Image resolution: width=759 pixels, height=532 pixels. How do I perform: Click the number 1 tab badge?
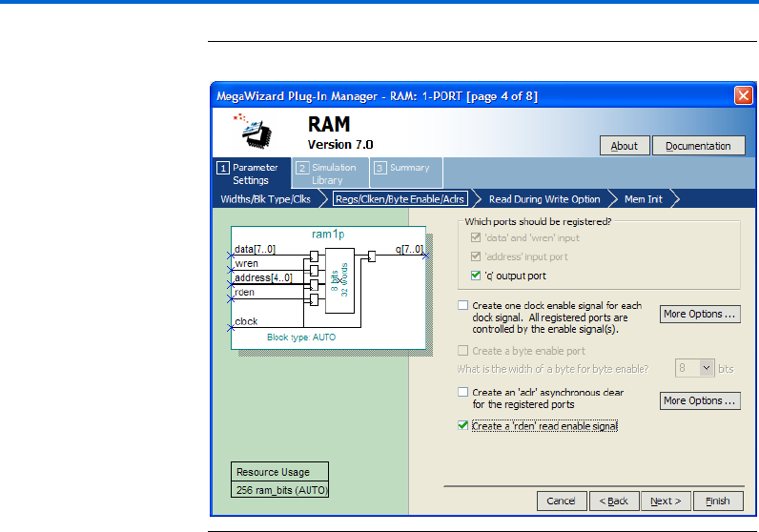pyautogui.click(x=223, y=168)
